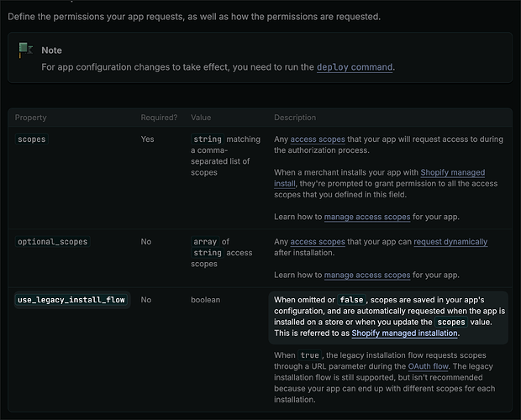Viewport: 521px width, 420px height.
Task: Follow the request dynamically link
Action: [449, 242]
